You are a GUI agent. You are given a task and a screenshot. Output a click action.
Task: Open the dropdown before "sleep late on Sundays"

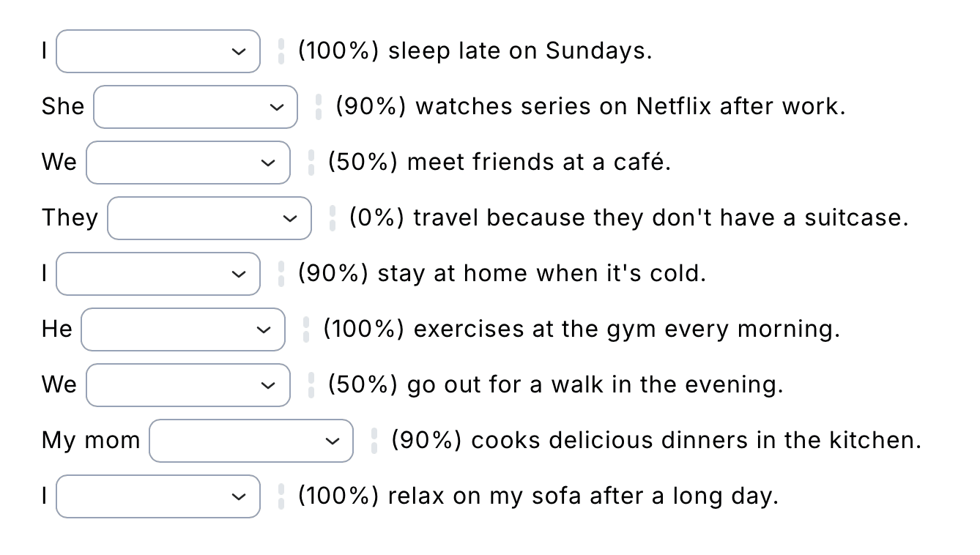click(158, 51)
